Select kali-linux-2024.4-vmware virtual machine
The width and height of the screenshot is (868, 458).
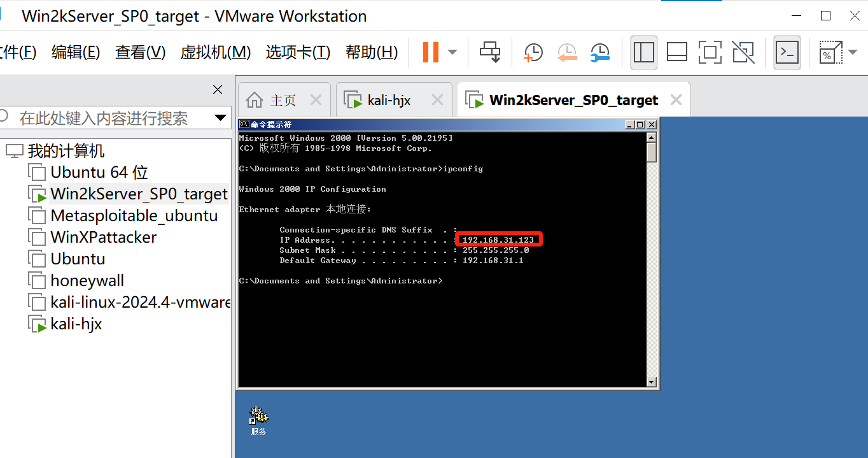(x=140, y=302)
